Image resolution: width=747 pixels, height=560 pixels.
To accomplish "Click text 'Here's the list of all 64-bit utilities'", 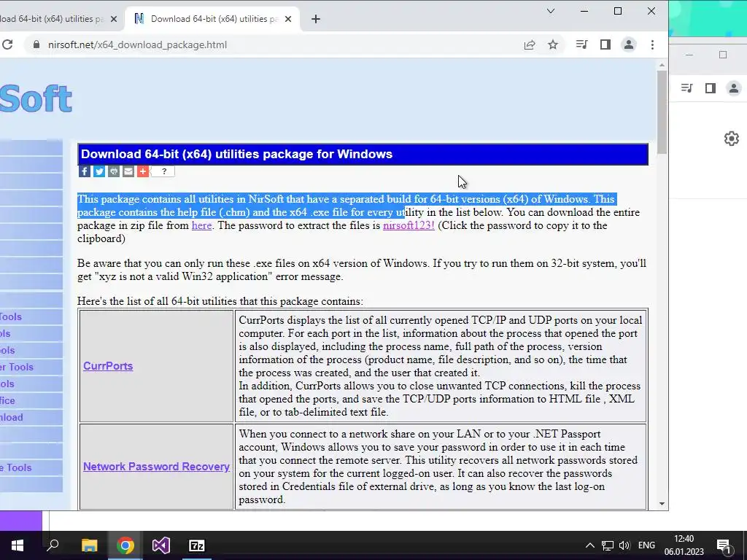I will 220,301.
